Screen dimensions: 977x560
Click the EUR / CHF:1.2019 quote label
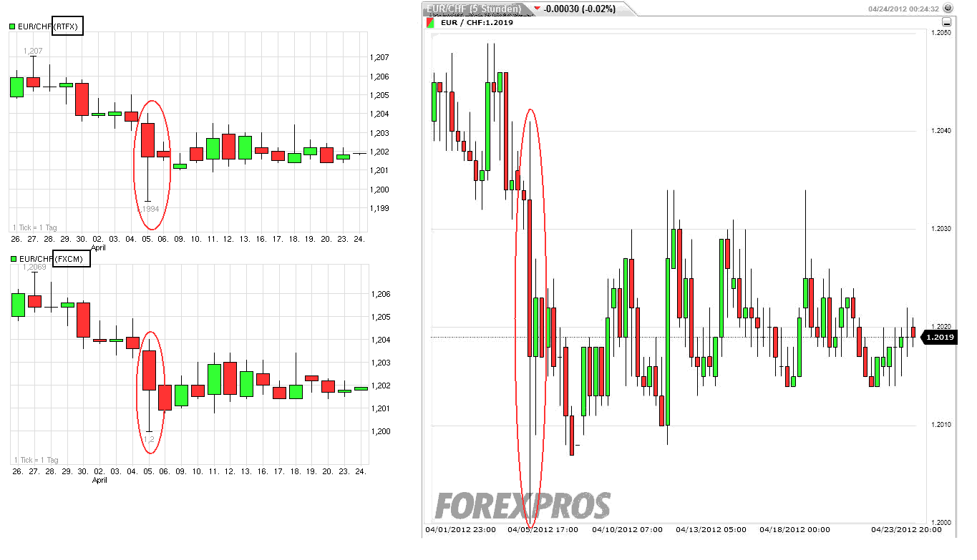pyautogui.click(x=477, y=23)
